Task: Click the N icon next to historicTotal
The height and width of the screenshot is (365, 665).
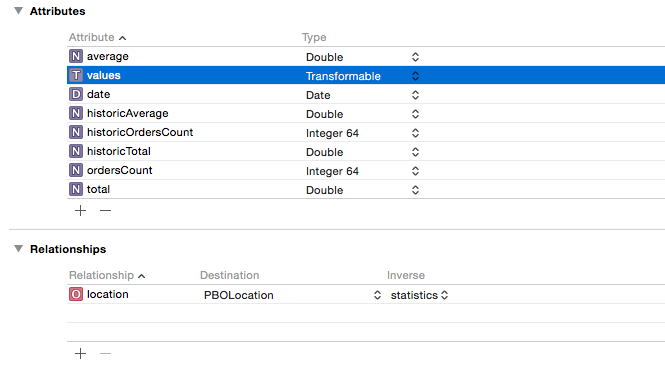Action: tap(76, 151)
